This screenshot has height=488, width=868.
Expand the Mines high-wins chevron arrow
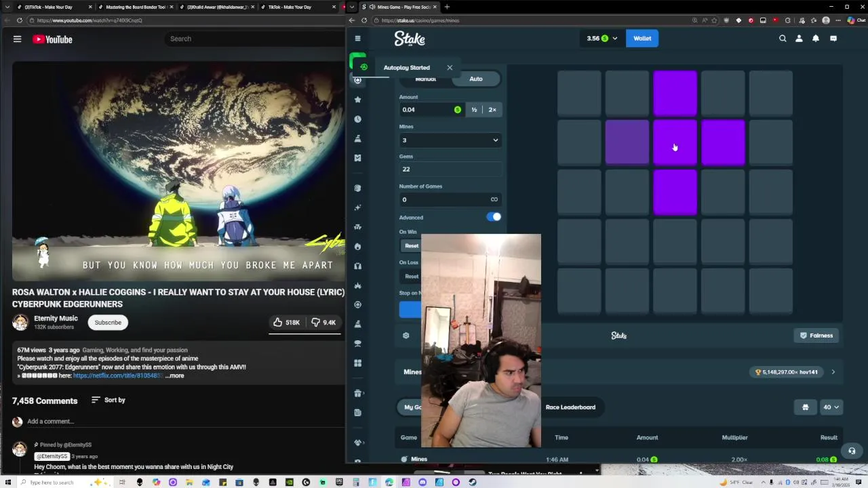pos(833,372)
